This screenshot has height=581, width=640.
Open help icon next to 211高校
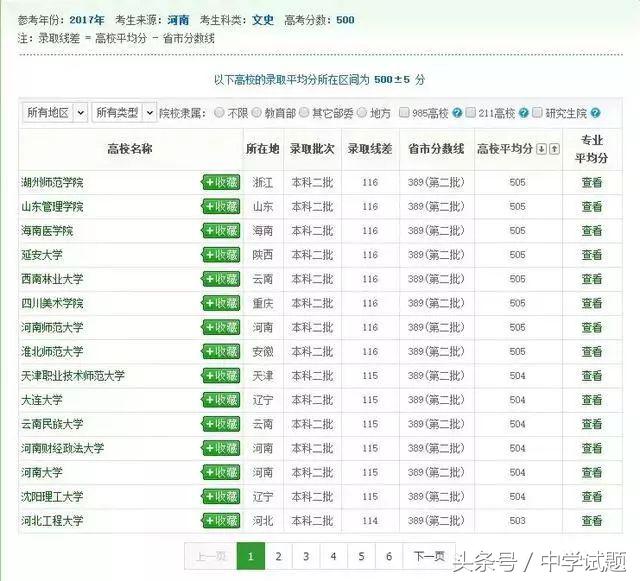[x=524, y=113]
